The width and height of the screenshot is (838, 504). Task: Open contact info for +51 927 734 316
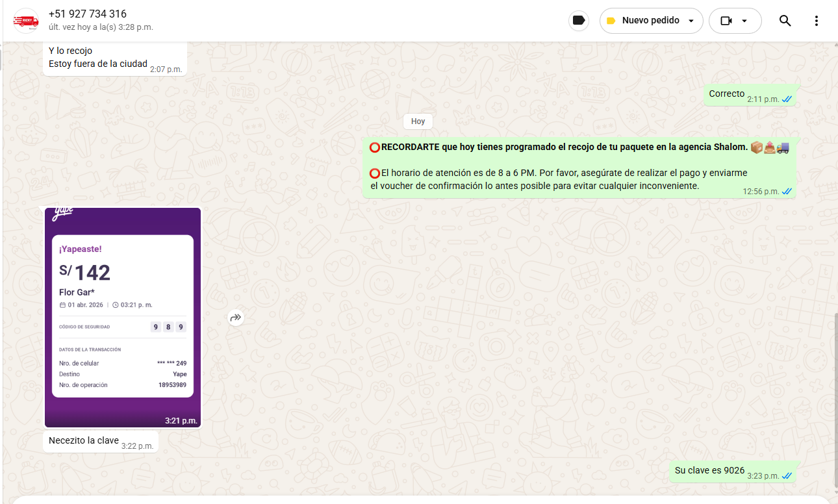click(x=88, y=14)
